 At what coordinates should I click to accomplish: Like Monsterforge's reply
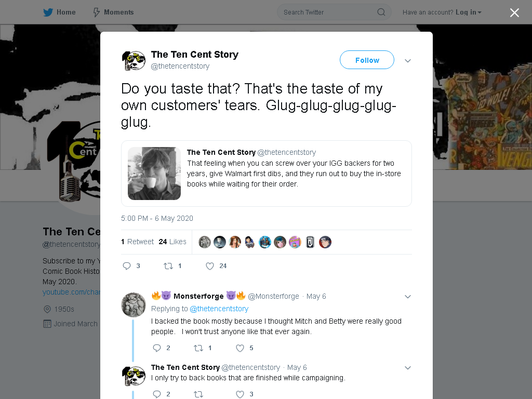point(240,348)
